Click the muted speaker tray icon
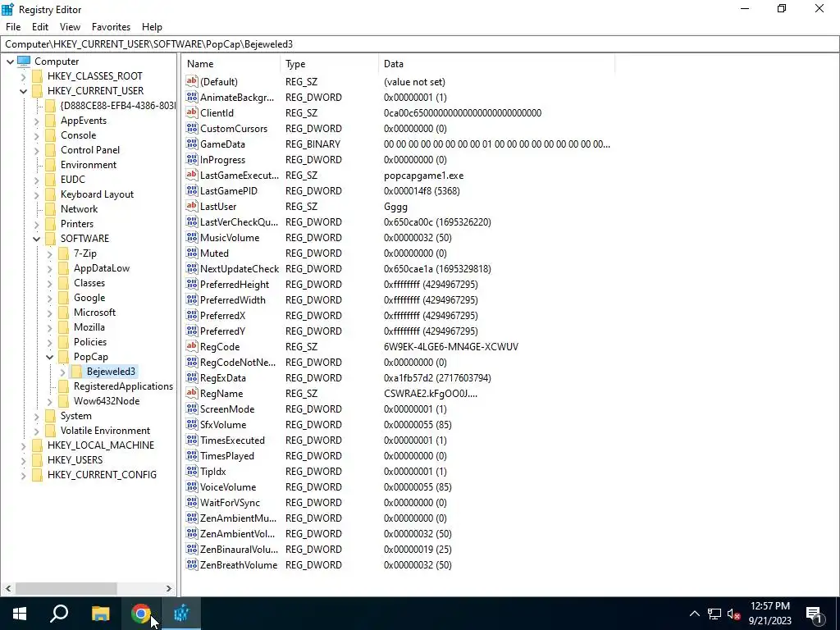Viewport: 840px width, 630px height. 734,614
